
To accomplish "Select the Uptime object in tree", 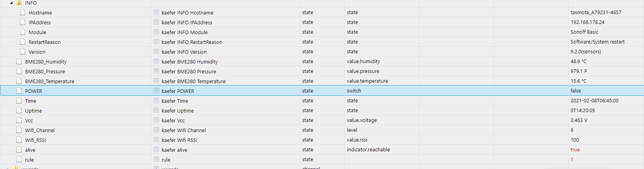I will point(33,111).
